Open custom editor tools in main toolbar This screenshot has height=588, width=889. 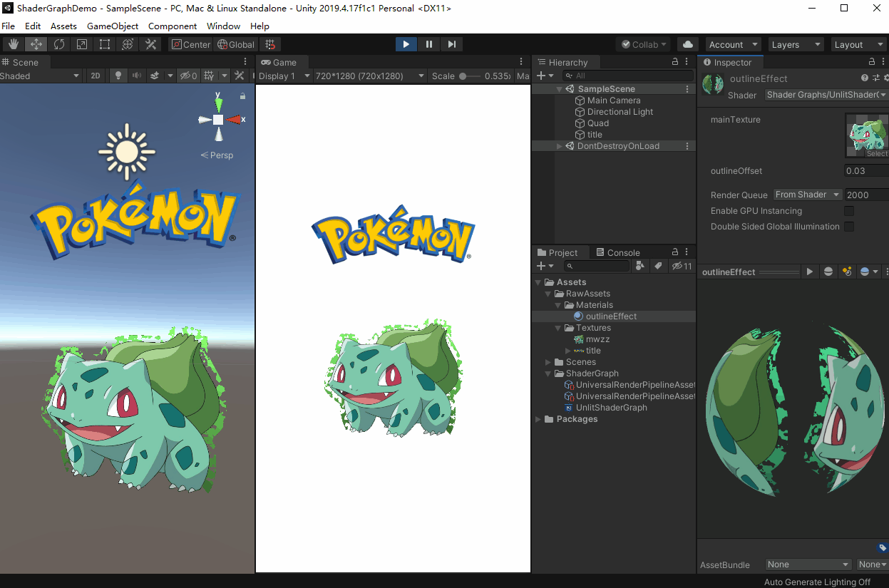point(150,44)
